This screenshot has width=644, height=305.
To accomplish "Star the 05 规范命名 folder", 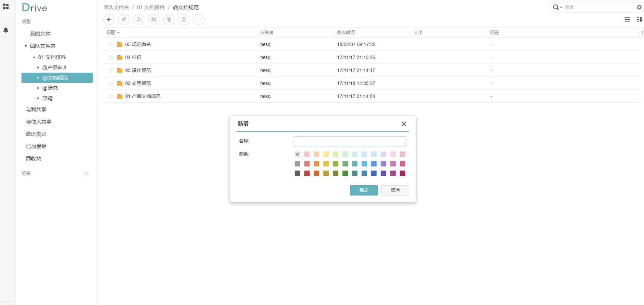I will pyautogui.click(x=111, y=44).
